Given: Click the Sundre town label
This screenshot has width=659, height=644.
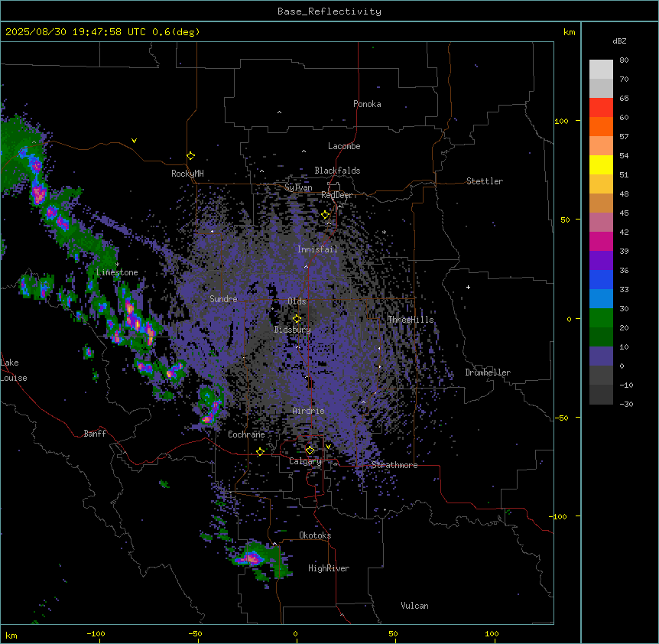Looking at the screenshot, I should pyautogui.click(x=223, y=299).
